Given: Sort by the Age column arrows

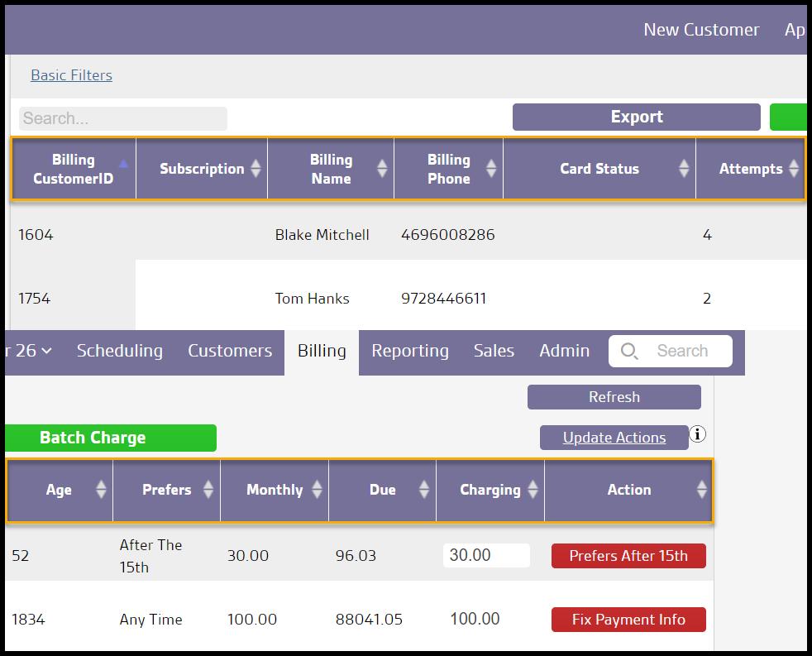Looking at the screenshot, I should click(101, 490).
